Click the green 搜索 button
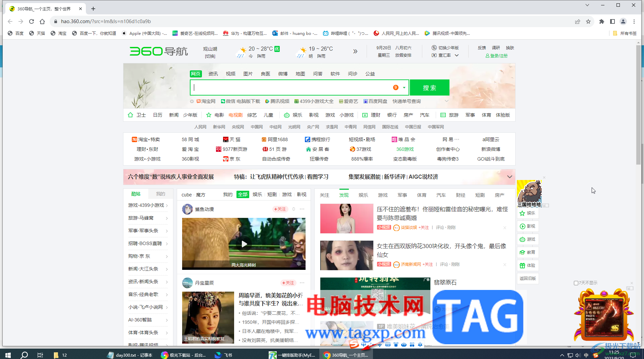 (x=429, y=88)
